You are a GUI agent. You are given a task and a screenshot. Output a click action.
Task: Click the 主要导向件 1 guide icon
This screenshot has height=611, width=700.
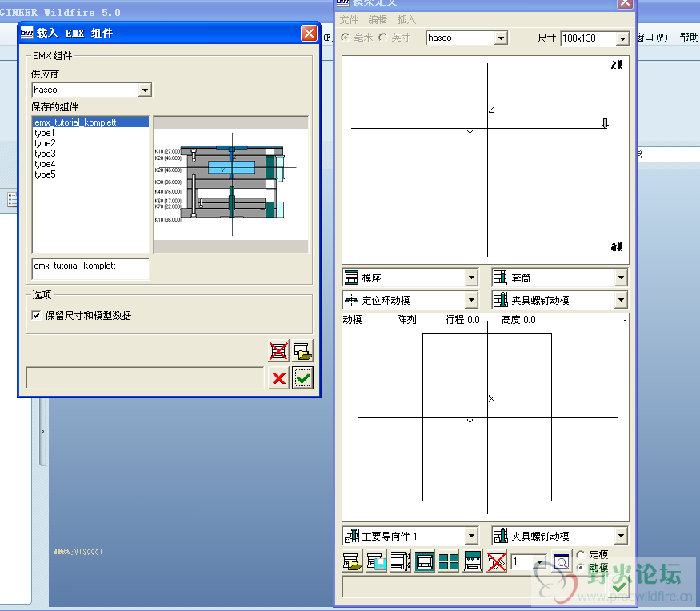(352, 536)
